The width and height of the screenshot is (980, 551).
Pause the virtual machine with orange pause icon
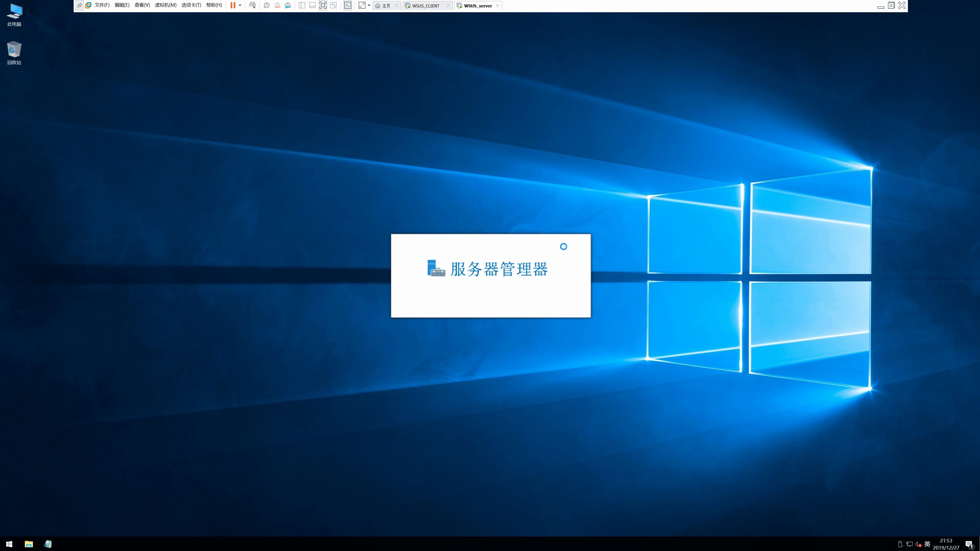pos(233,5)
